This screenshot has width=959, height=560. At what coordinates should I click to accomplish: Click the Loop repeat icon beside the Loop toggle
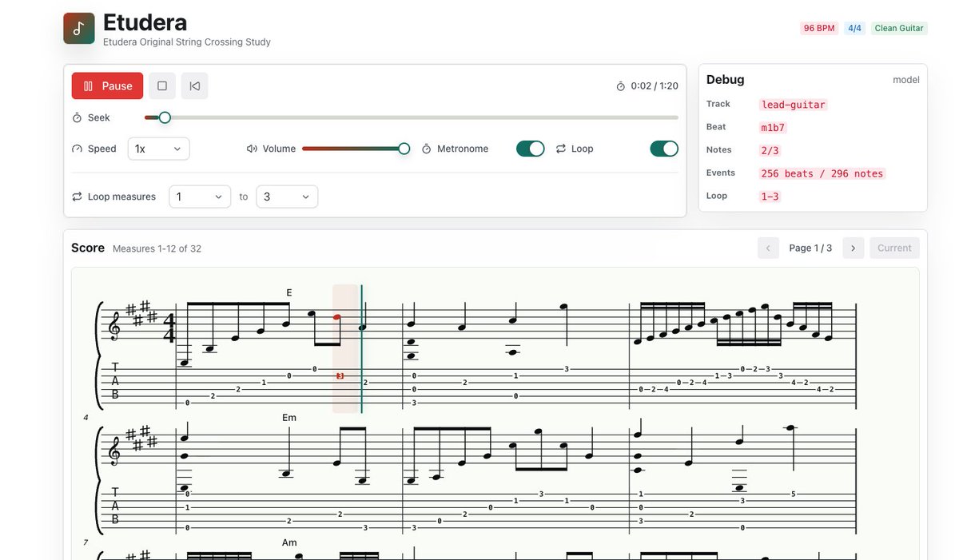click(561, 149)
